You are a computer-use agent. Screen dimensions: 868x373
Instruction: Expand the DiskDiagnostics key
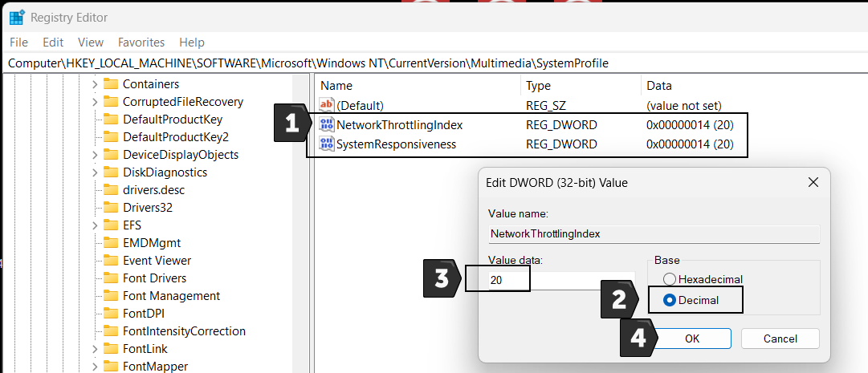click(95, 172)
